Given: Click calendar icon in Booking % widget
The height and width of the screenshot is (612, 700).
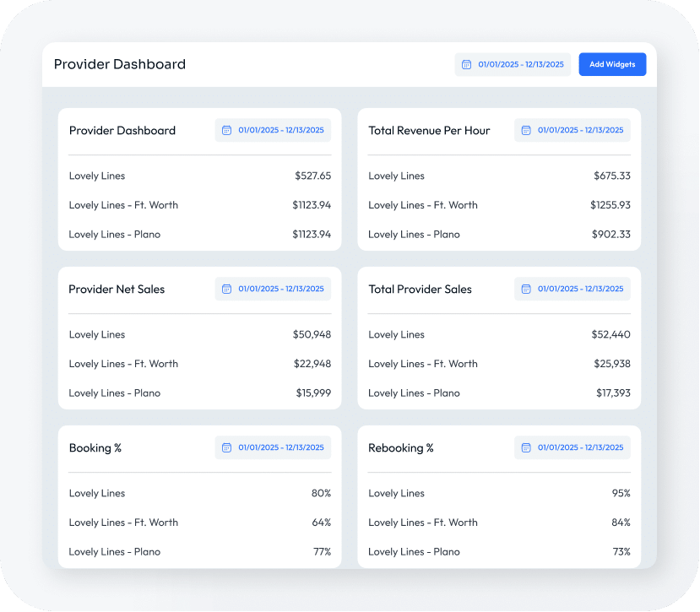Looking at the screenshot, I should click(226, 447).
